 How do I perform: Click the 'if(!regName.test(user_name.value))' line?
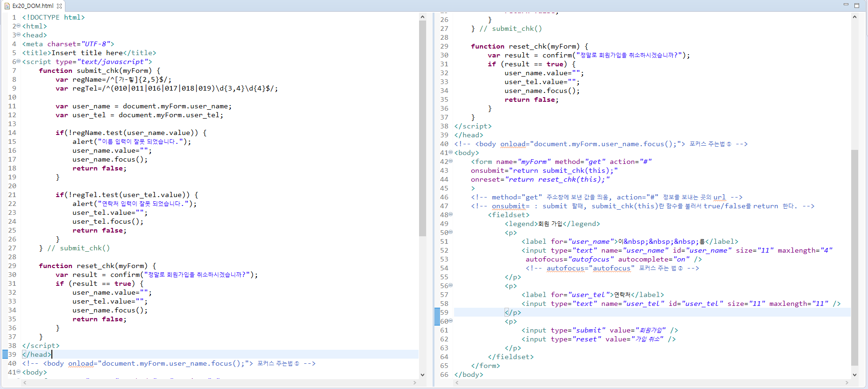131,133
